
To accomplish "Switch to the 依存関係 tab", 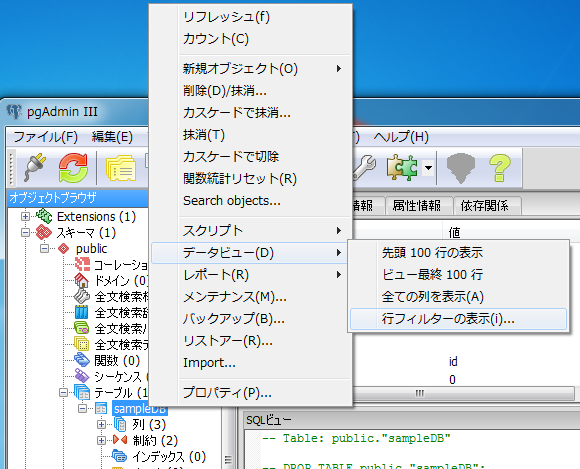I will pyautogui.click(x=487, y=205).
